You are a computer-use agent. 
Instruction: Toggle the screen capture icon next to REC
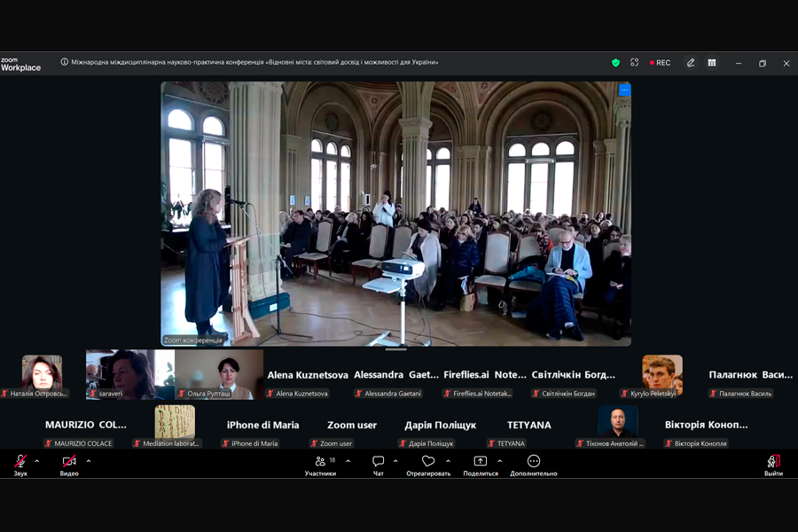tap(635, 63)
